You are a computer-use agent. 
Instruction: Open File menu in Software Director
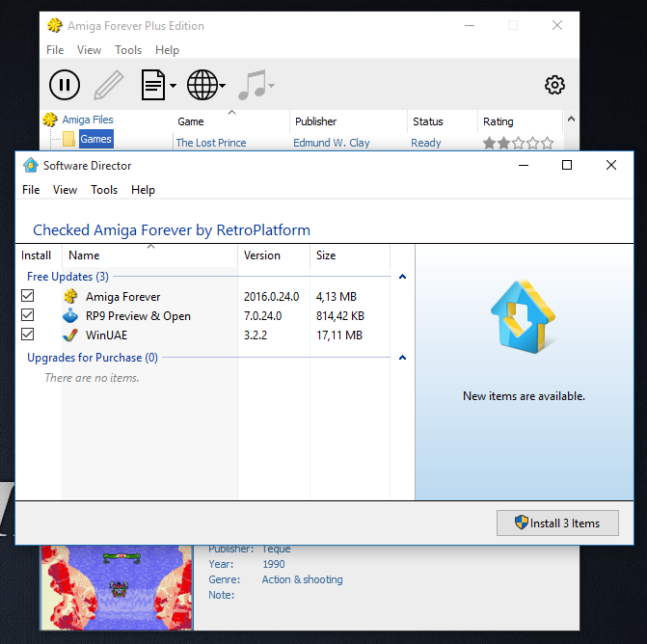[31, 190]
